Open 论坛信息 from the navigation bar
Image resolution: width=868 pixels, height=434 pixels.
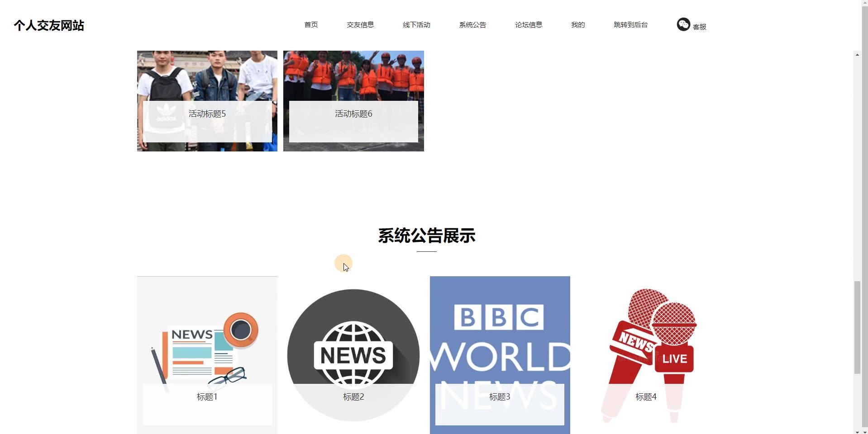click(x=529, y=25)
